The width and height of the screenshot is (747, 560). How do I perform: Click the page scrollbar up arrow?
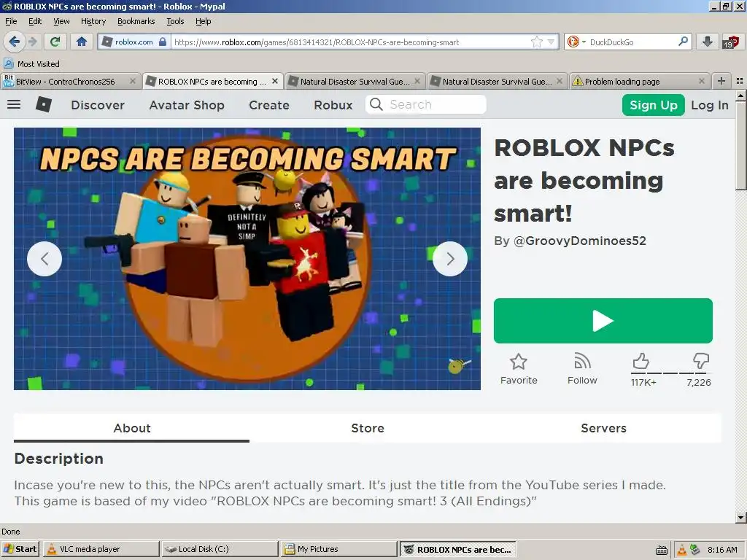click(x=741, y=96)
